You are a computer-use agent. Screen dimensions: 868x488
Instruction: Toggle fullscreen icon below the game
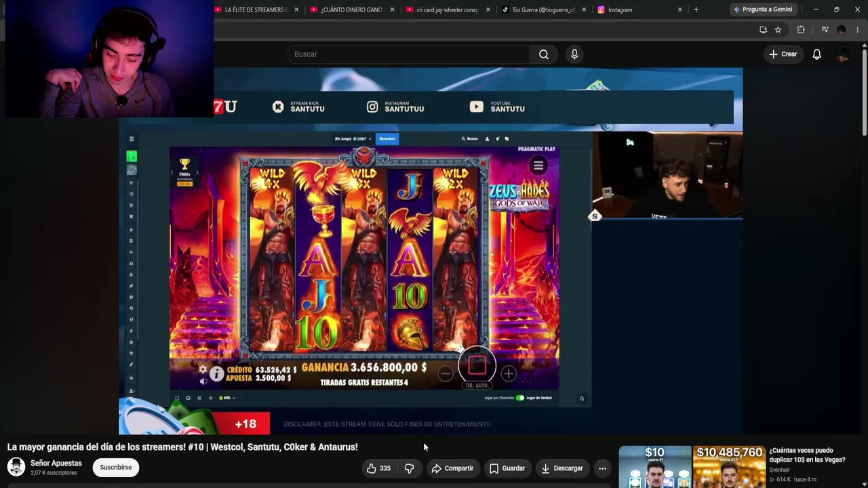point(177,398)
